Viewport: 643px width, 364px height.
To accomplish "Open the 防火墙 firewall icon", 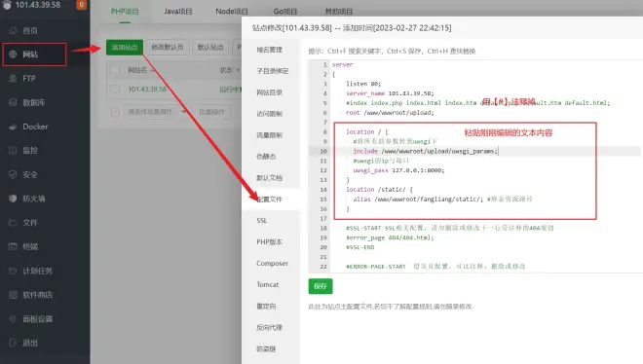I will [x=13, y=199].
